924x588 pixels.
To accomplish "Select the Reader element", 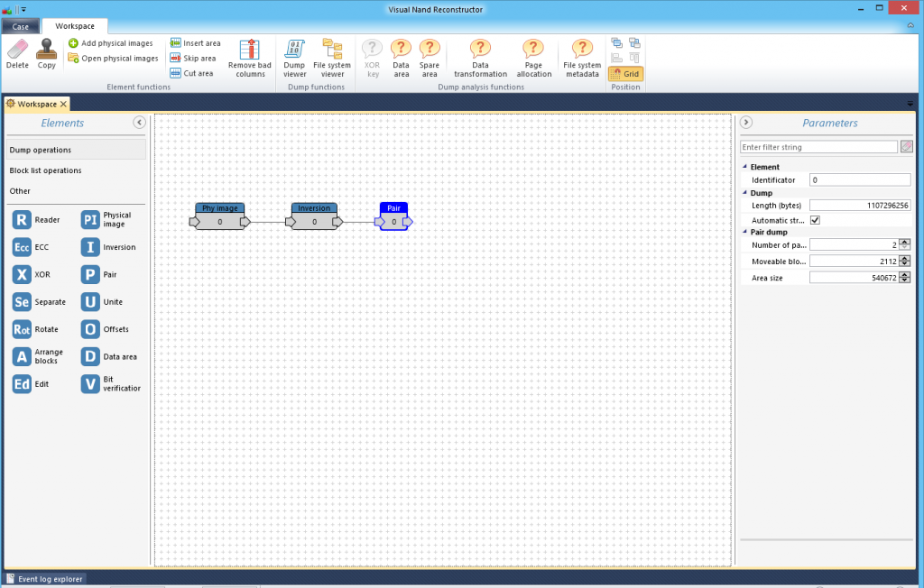I will coord(36,220).
